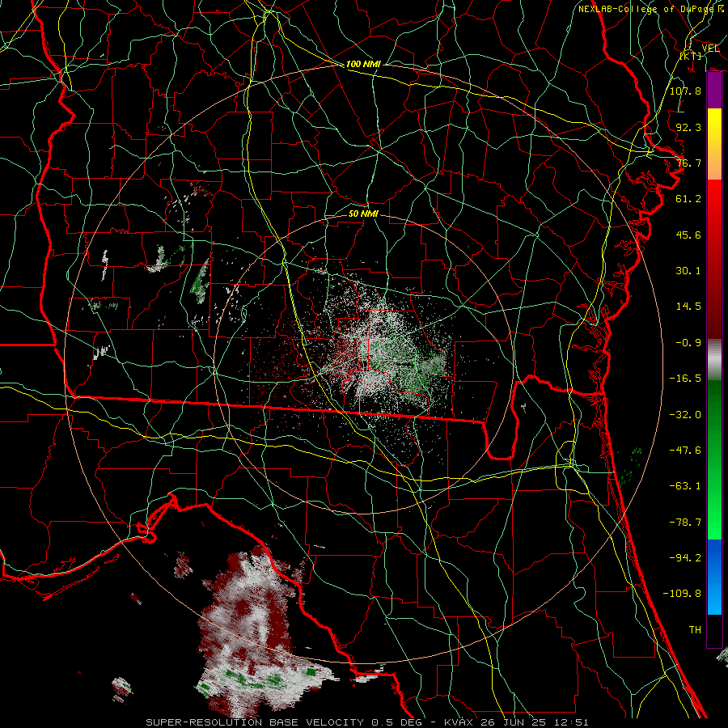Screen dimensions: 728x728
Task: Click the "50 NMI" range ring label
Action: (363, 214)
